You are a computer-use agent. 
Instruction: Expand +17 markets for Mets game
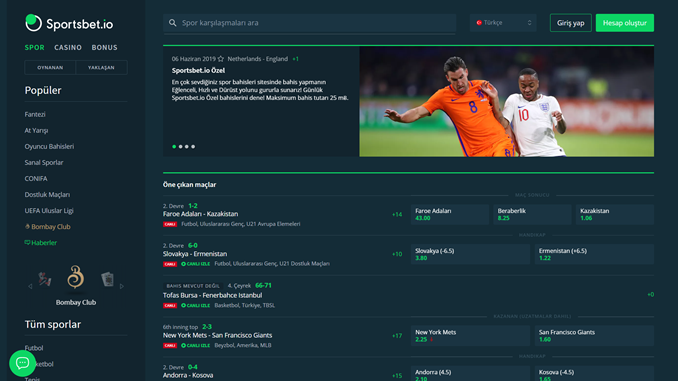tap(397, 336)
